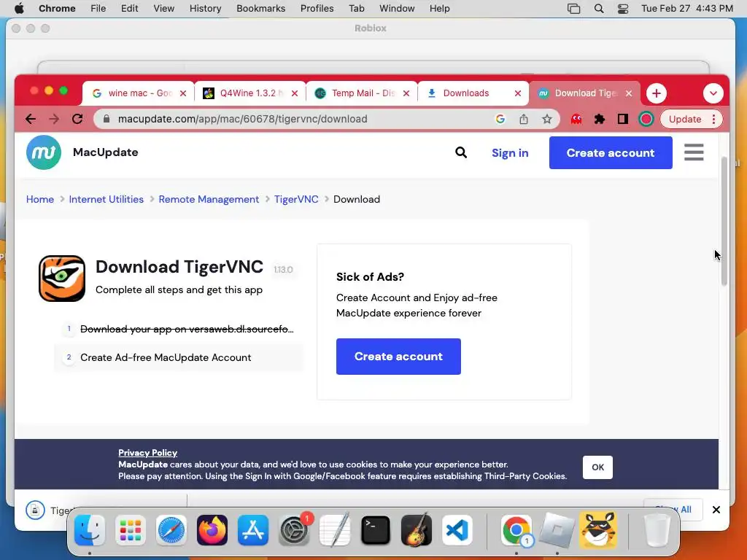Close the downloads bar with X
Image resolution: width=747 pixels, height=560 pixels.
point(716,510)
